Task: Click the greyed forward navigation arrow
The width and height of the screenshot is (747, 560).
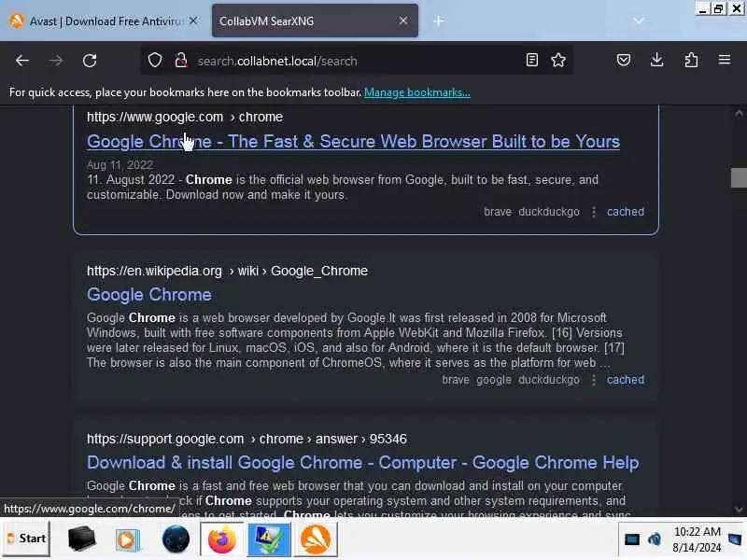Action: click(56, 61)
